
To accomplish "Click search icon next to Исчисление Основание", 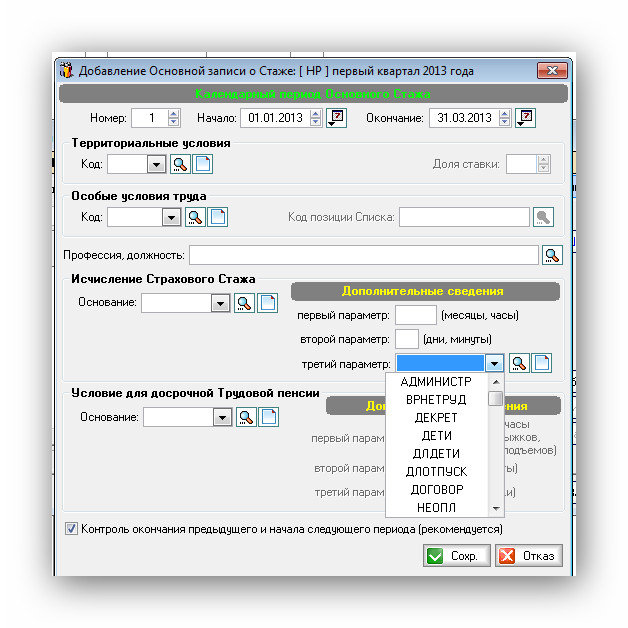I will (244, 303).
